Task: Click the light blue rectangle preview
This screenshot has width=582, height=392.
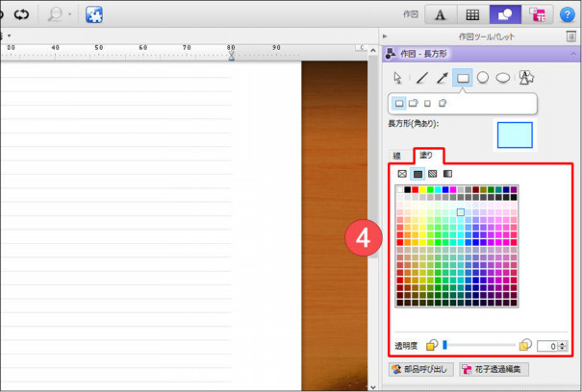Action: 515,135
